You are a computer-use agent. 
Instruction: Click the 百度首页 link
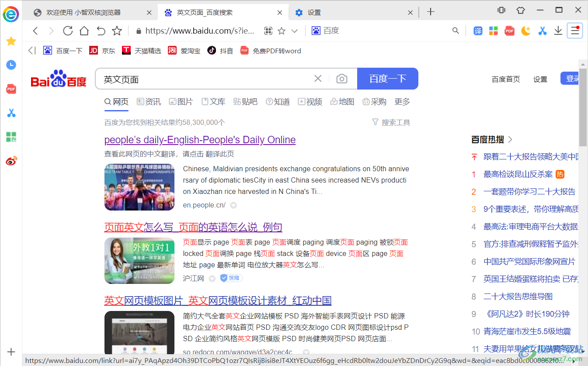tap(506, 79)
